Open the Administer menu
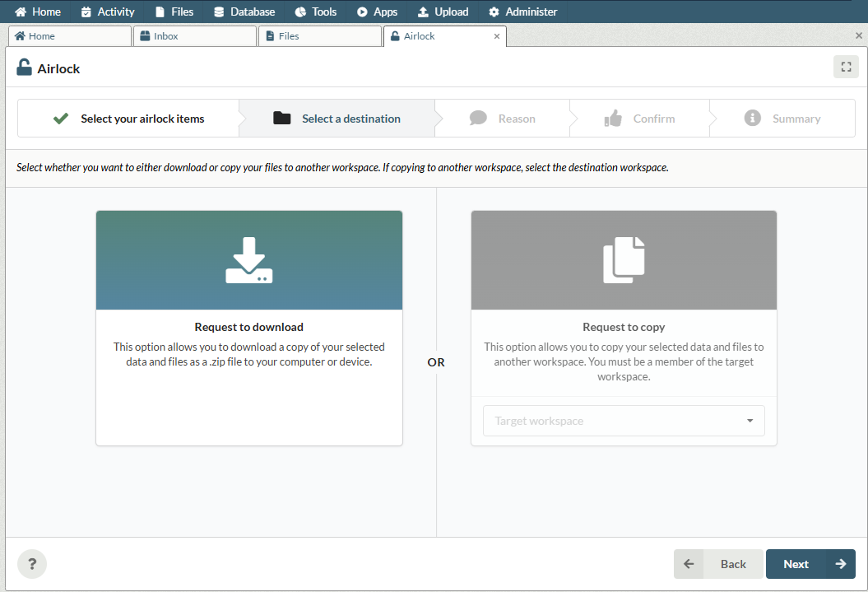Viewport: 868px width, 592px height. point(522,12)
